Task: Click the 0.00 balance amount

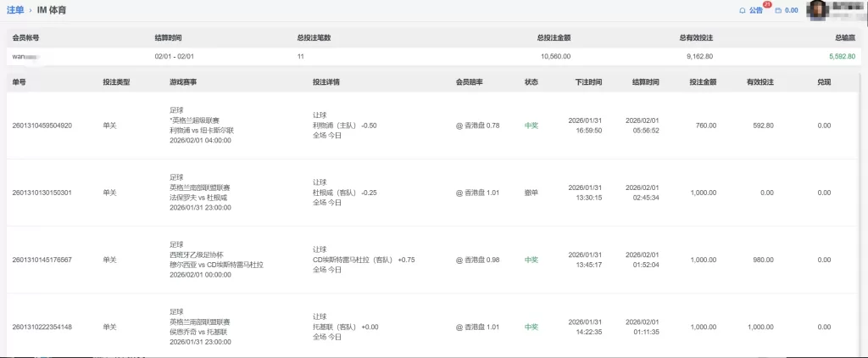Action: click(792, 11)
